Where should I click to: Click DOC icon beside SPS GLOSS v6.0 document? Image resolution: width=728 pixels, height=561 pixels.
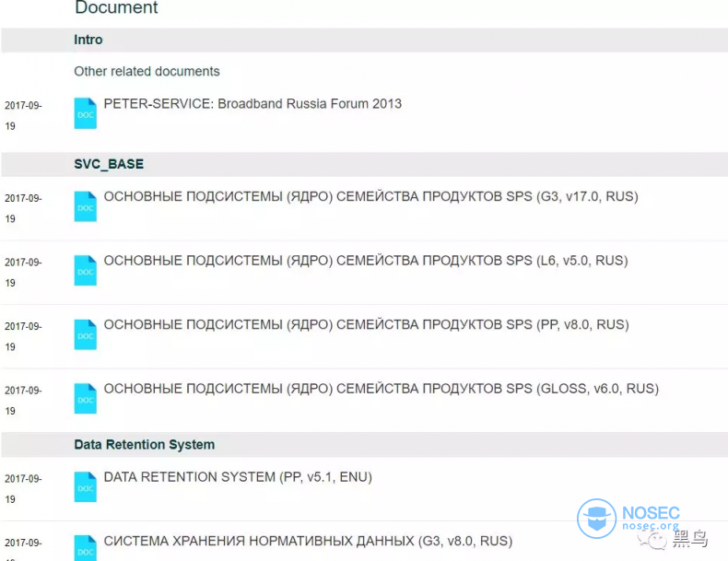point(86,399)
